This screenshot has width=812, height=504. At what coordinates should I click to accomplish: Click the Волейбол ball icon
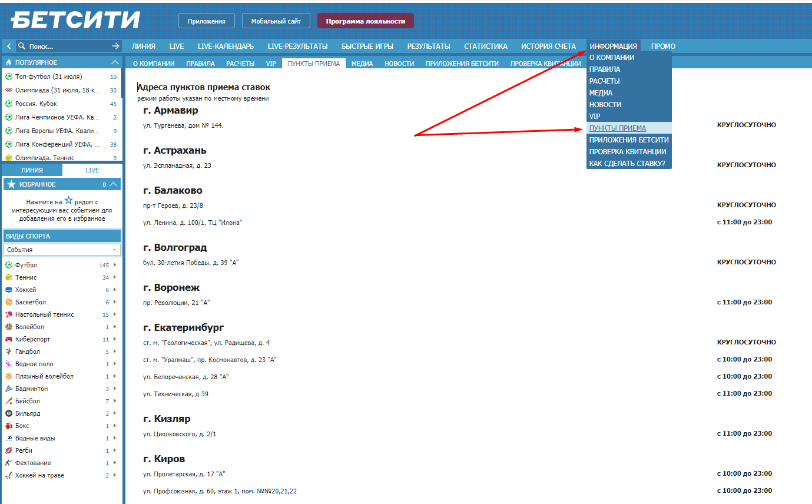[9, 327]
